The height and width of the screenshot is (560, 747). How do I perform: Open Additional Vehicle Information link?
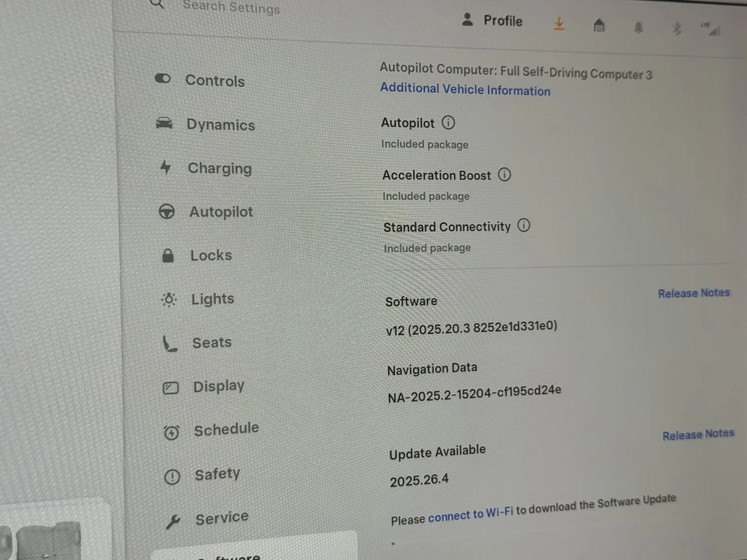tap(465, 89)
